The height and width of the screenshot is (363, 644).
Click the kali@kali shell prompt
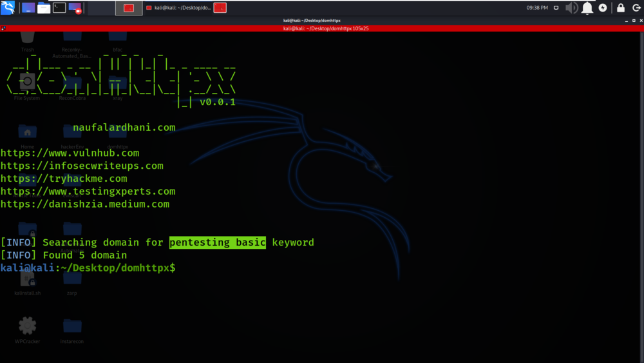(x=88, y=268)
